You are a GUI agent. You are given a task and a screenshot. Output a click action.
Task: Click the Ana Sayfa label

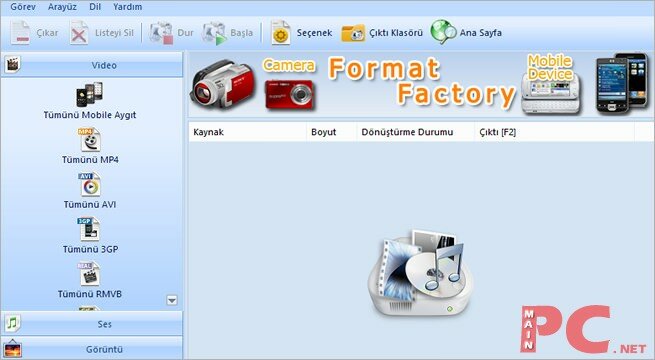click(x=480, y=33)
